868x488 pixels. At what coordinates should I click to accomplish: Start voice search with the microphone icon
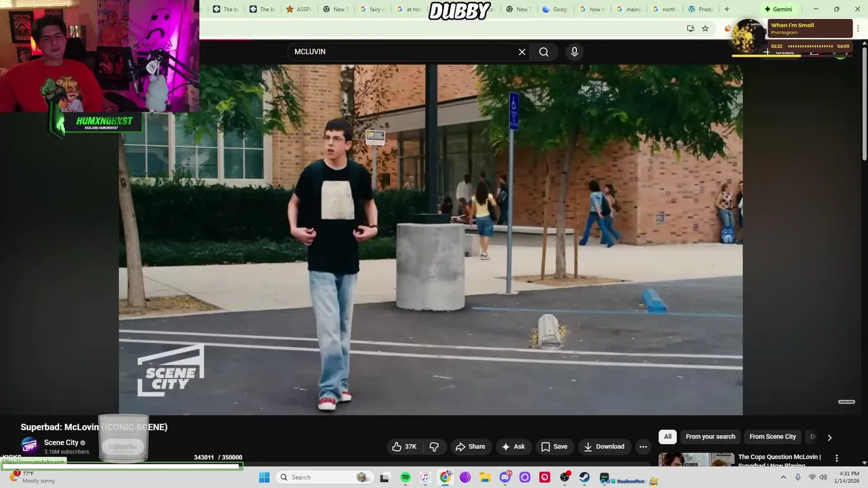coord(574,52)
